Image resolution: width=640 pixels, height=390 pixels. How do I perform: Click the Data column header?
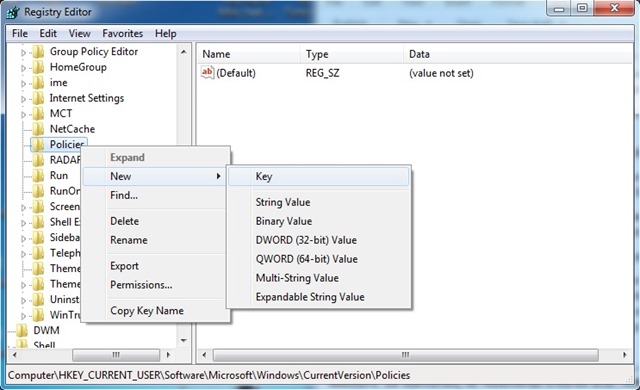click(x=518, y=54)
